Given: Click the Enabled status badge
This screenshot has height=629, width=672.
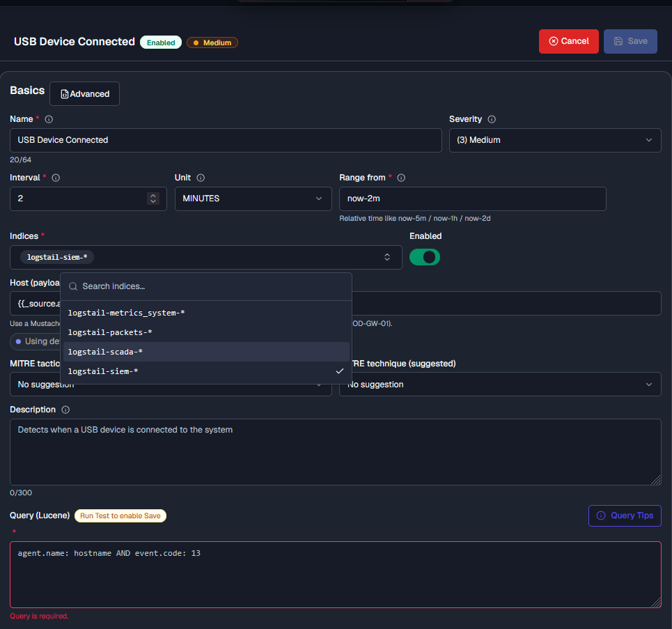Looking at the screenshot, I should coord(161,42).
